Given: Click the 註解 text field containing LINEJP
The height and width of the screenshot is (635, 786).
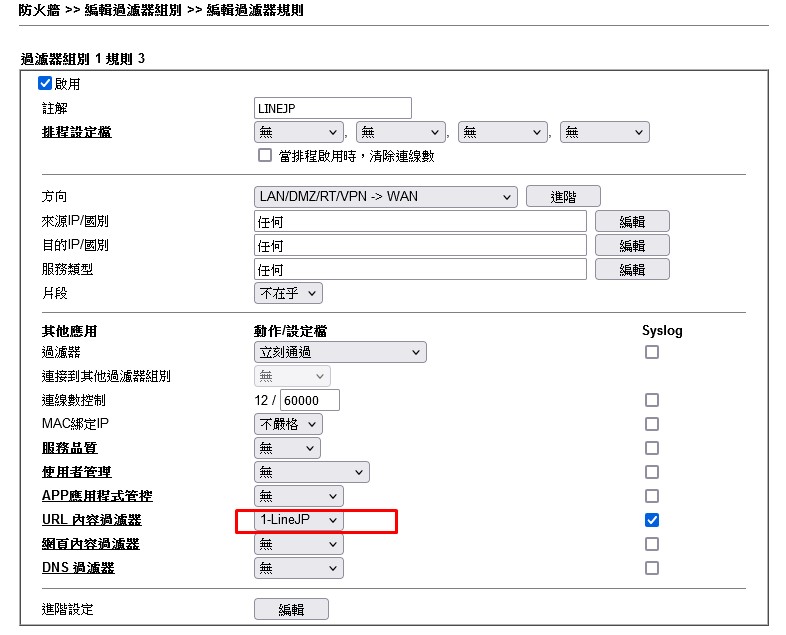Looking at the screenshot, I should (x=333, y=108).
